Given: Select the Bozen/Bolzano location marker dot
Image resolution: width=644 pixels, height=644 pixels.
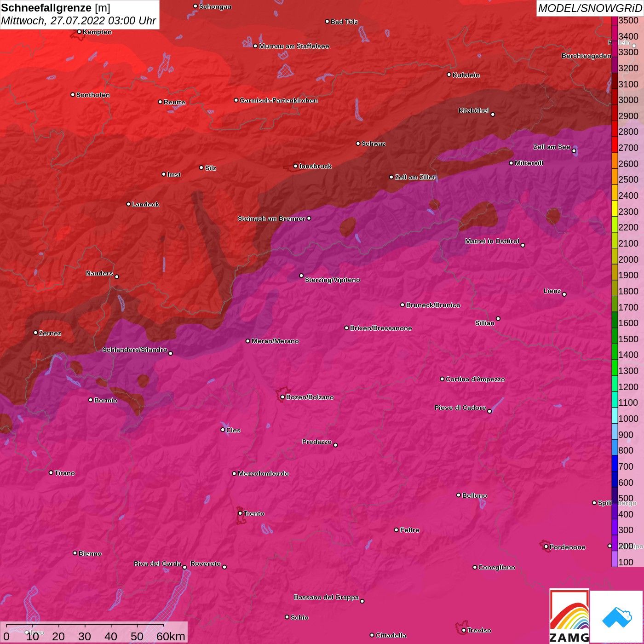Looking at the screenshot, I should (x=282, y=397).
